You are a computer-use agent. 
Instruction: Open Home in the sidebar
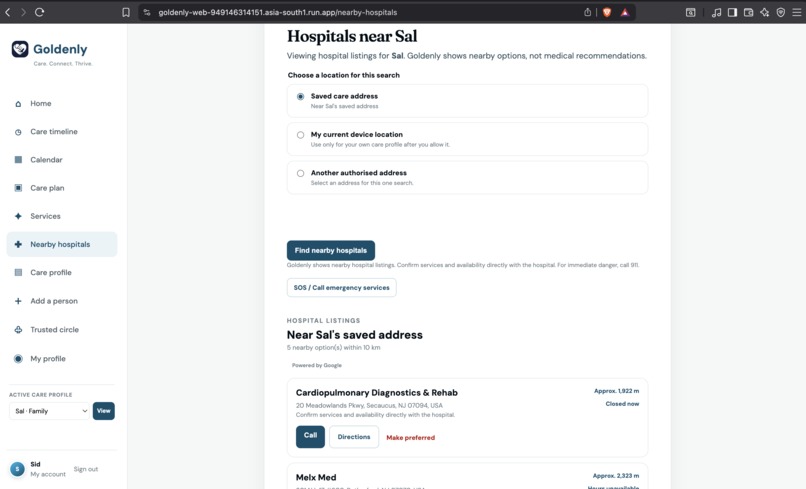(62, 104)
